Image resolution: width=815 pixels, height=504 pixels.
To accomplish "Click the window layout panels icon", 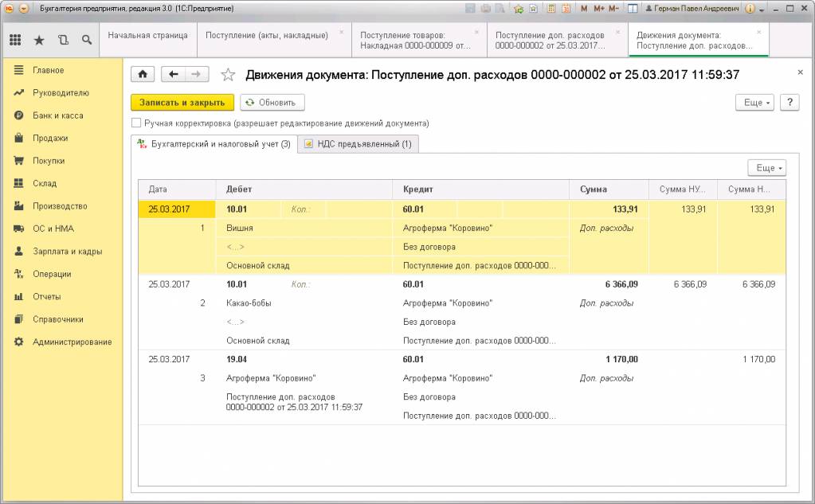I will 633,8.
